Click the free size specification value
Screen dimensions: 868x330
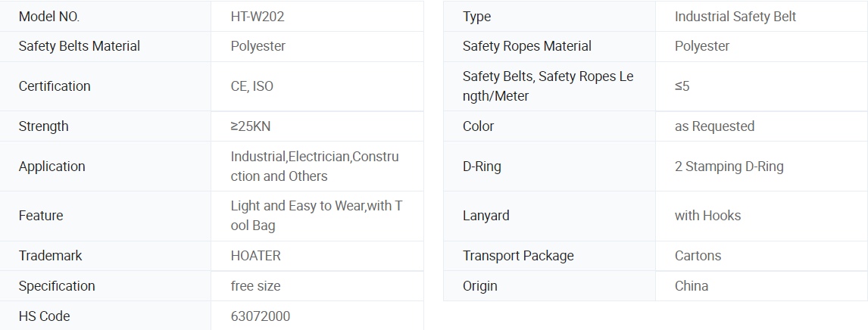click(256, 286)
